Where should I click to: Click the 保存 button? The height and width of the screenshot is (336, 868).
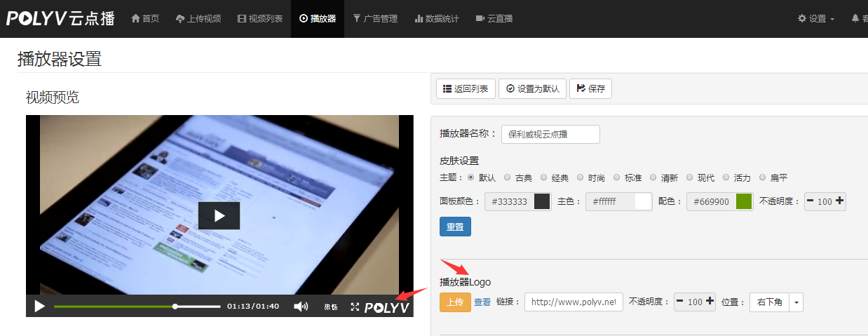pos(590,89)
